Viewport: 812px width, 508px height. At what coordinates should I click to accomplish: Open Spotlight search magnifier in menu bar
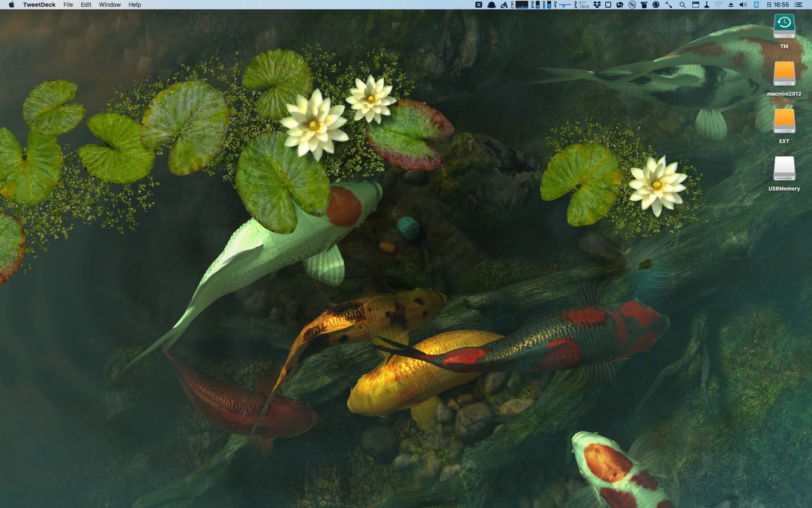[683, 4]
